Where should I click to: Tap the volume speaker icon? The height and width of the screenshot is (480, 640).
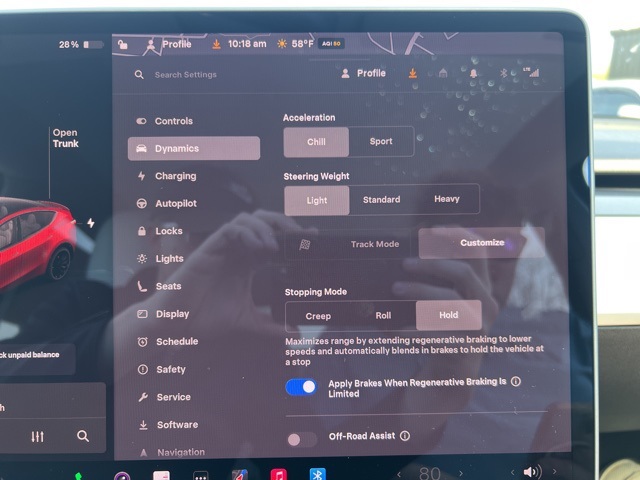530,472
